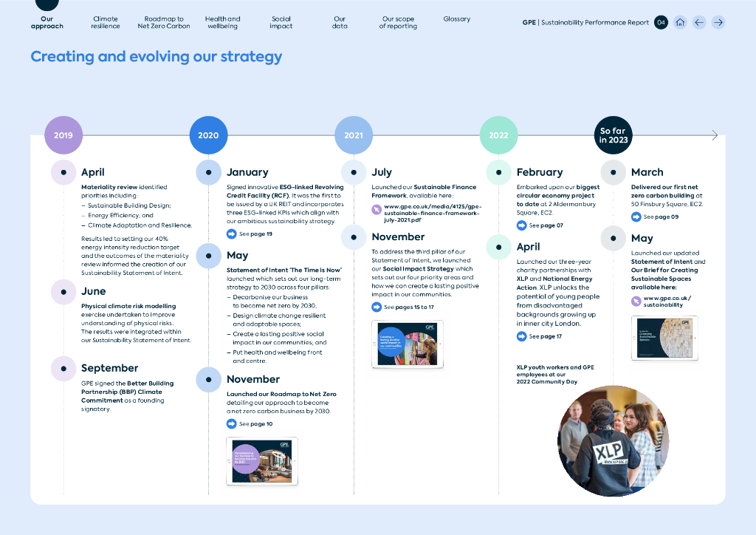Follow the 'See page 09' link

[x=661, y=217]
